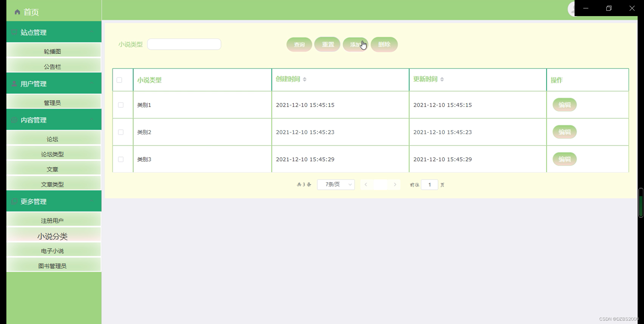Collapse the 用户管理 section chevron

click(x=91, y=83)
